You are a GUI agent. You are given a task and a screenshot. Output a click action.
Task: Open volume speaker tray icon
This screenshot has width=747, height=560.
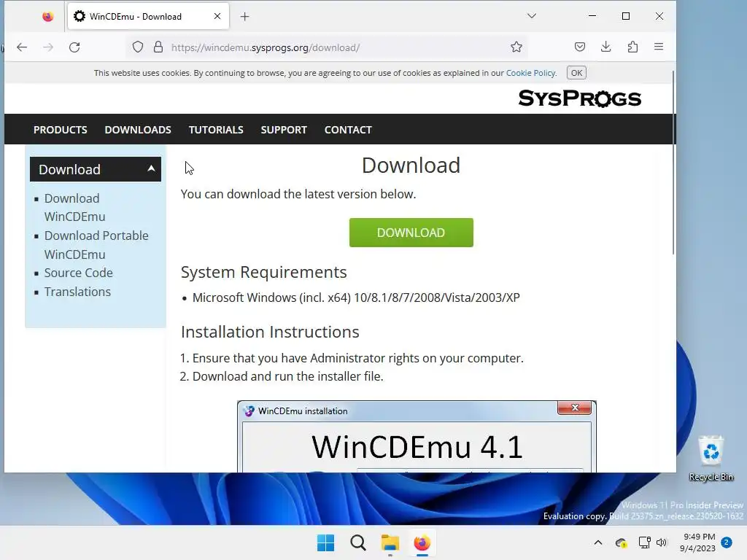pos(661,542)
